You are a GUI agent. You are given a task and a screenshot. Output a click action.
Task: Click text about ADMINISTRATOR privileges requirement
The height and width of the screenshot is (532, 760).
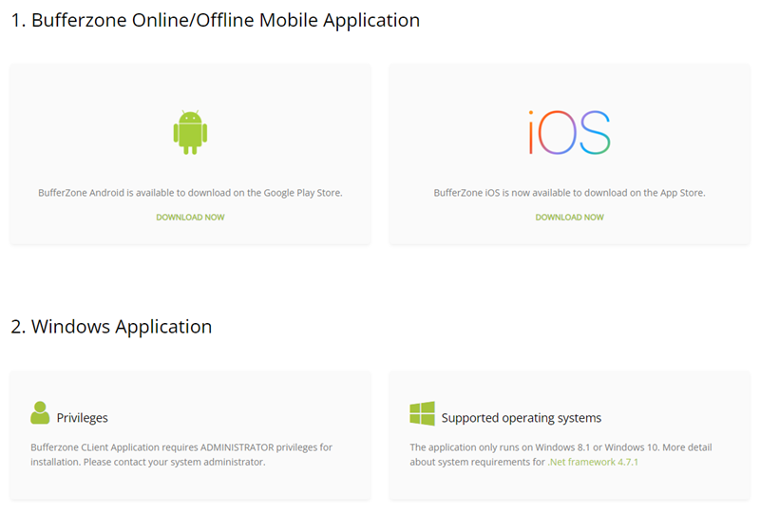pyautogui.click(x=181, y=454)
